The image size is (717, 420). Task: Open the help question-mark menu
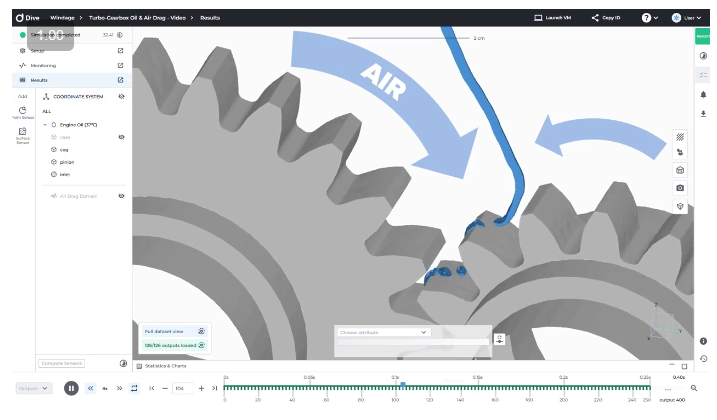(649, 18)
